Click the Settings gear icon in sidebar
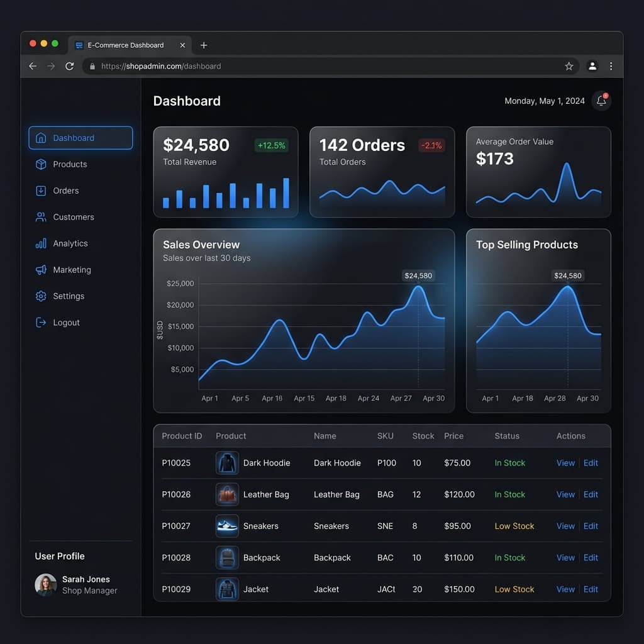 point(42,296)
